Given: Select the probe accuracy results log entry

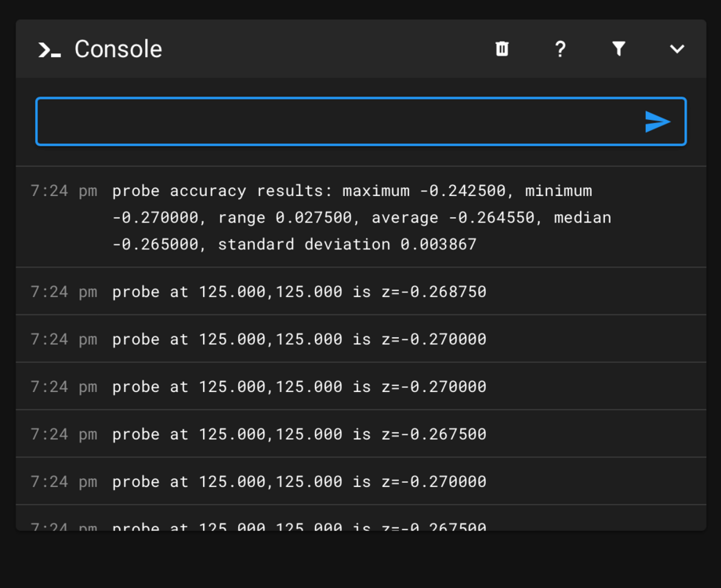Looking at the screenshot, I should coord(361,217).
